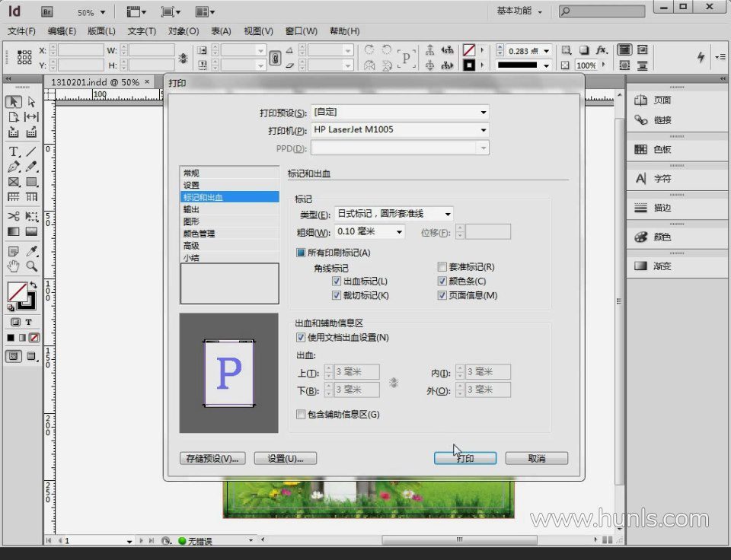Click the 存储预设 button
This screenshot has height=560, width=731.
(212, 458)
